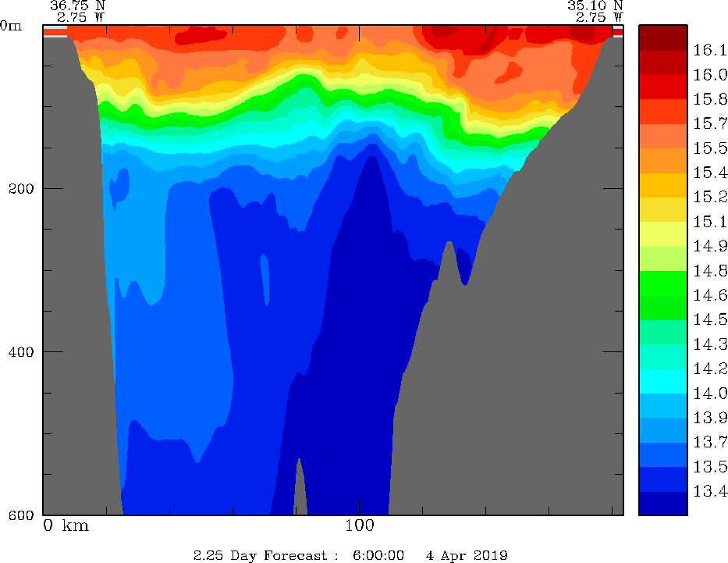Pick the cyan swatch between 14.2 and 14.0
Image resolution: width=728 pixels, height=563 pixels.
662,381
